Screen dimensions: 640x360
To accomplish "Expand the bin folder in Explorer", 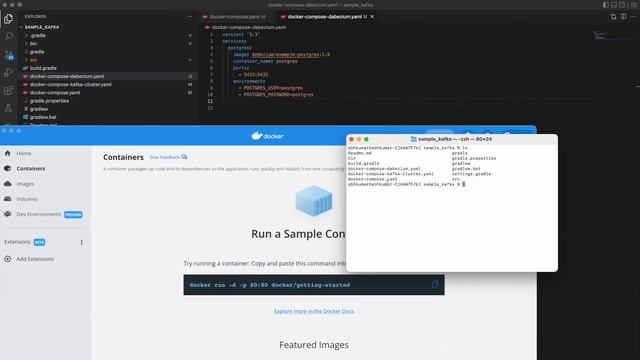I will [x=33, y=44].
